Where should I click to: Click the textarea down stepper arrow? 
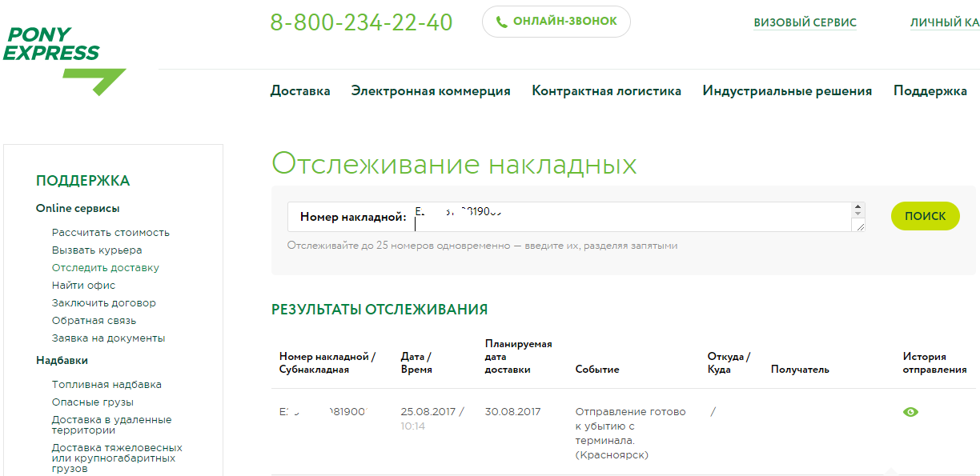coord(859,214)
